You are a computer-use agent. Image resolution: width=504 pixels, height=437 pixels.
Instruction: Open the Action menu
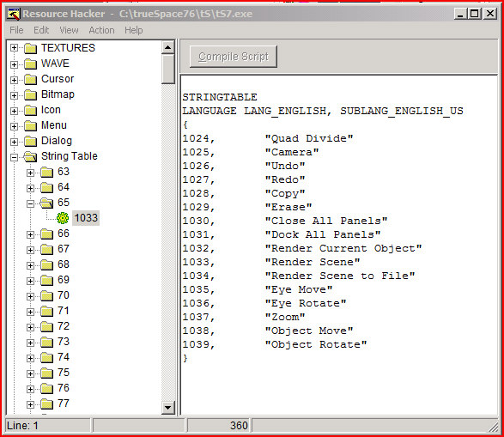click(x=101, y=30)
